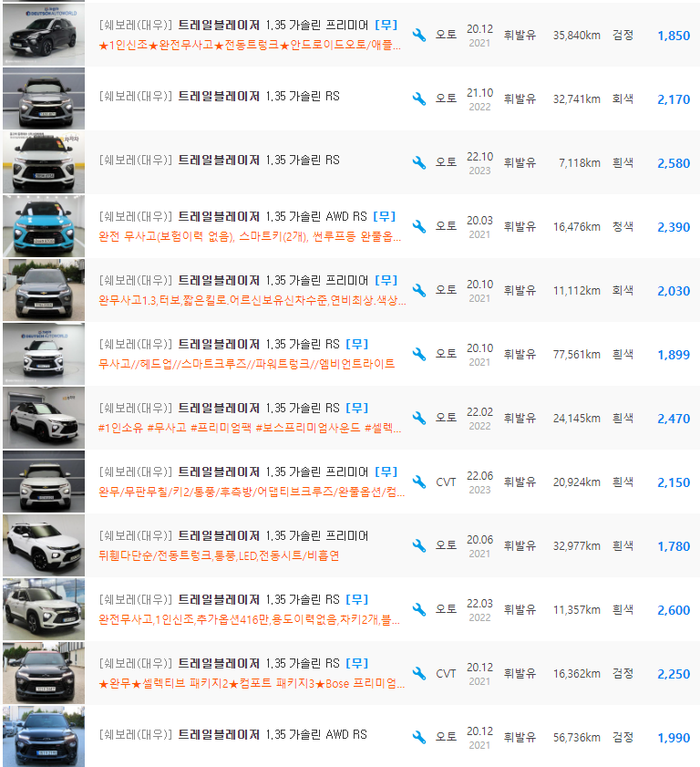Click the [무] badge on the 2,150 프리미어 listing
Image resolution: width=700 pixels, height=767 pixels.
coord(386,472)
